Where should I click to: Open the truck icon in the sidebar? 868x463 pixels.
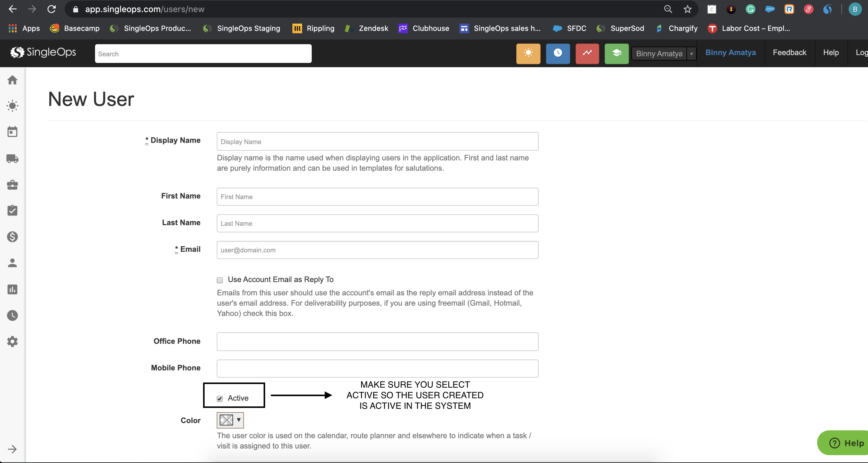tap(12, 158)
